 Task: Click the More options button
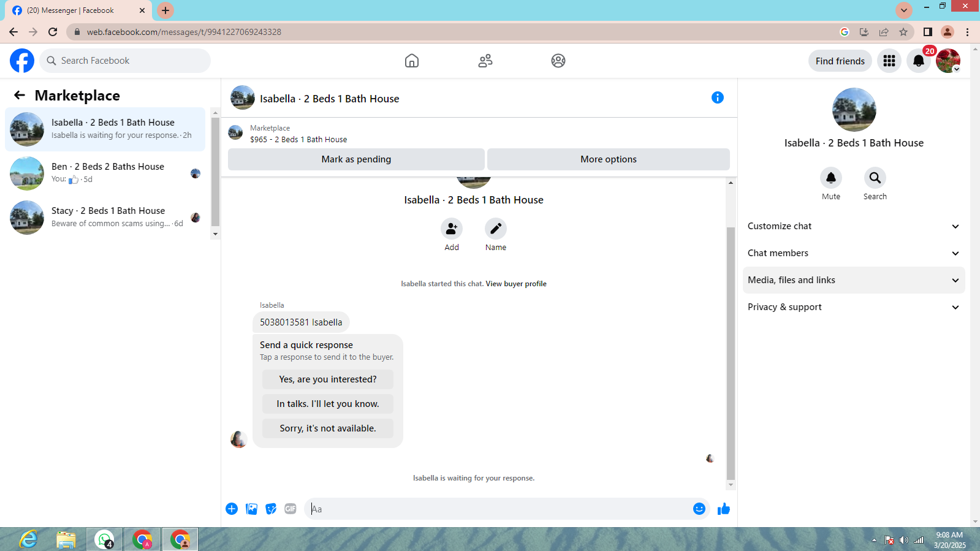coord(609,159)
